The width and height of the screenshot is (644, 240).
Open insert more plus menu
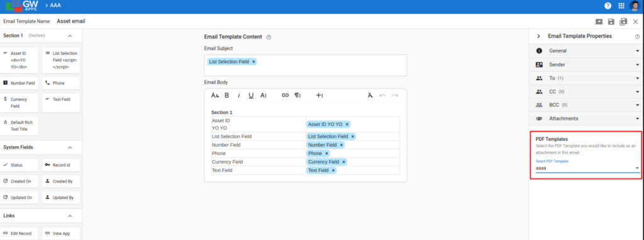click(x=319, y=95)
